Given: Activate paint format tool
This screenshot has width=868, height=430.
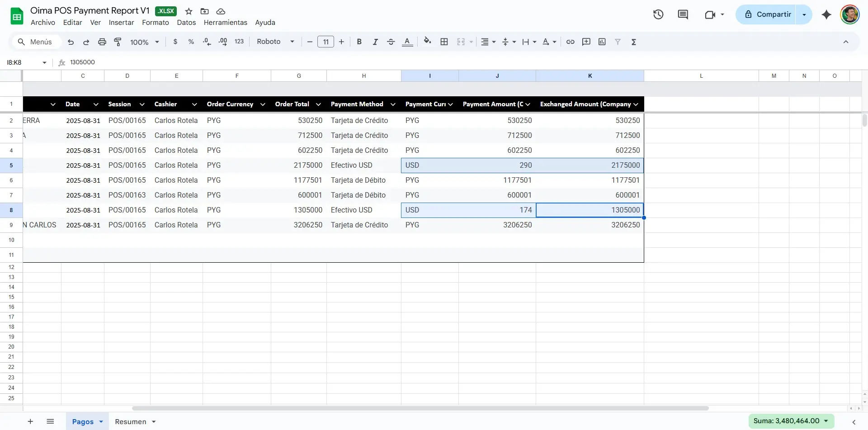Looking at the screenshot, I should click(118, 42).
